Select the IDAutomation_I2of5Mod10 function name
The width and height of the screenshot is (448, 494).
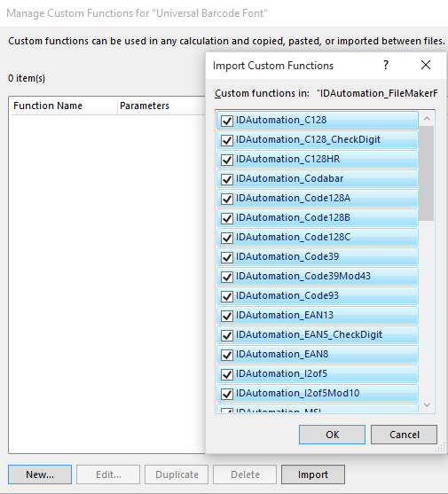298,394
